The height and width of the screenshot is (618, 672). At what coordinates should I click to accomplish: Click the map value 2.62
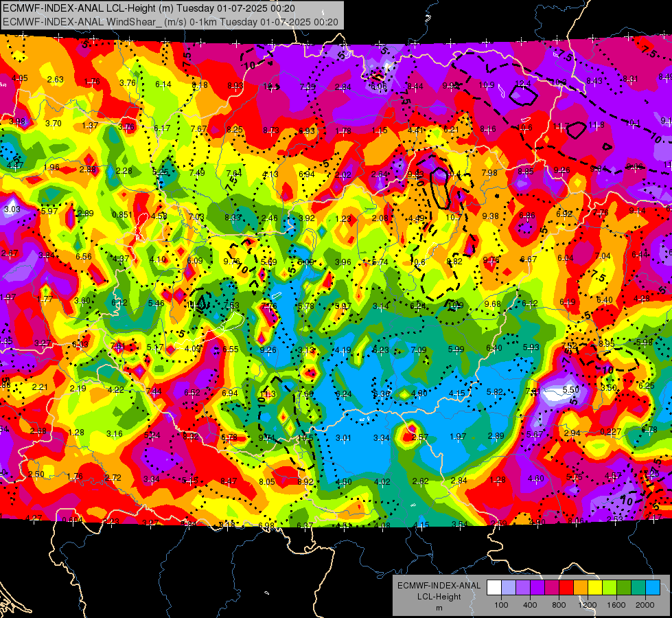[420, 481]
